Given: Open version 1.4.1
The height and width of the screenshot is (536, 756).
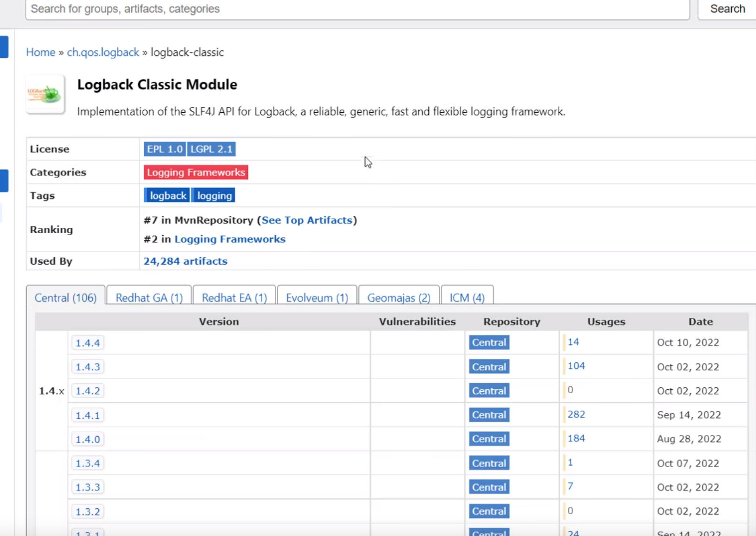Looking at the screenshot, I should tap(87, 415).
